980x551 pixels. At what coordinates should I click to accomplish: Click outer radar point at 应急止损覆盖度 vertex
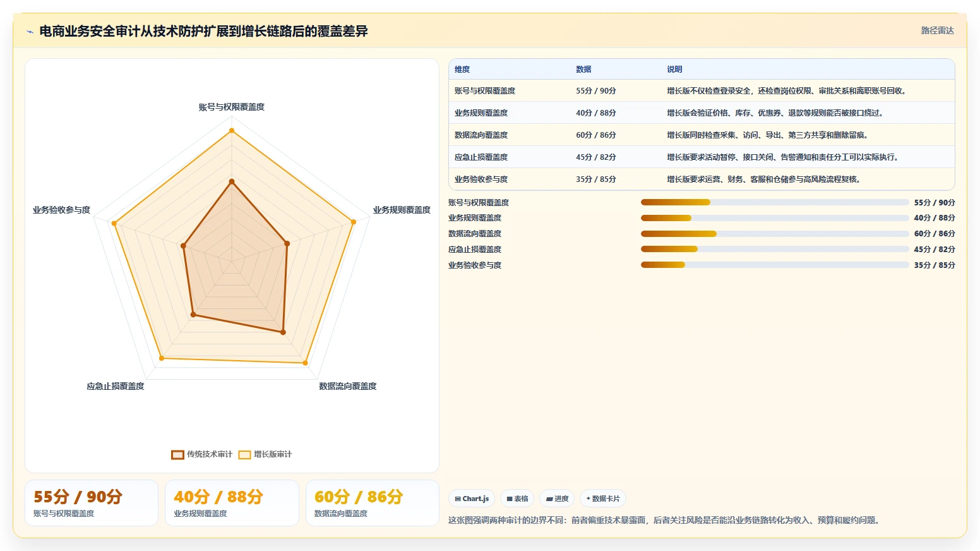[162, 358]
